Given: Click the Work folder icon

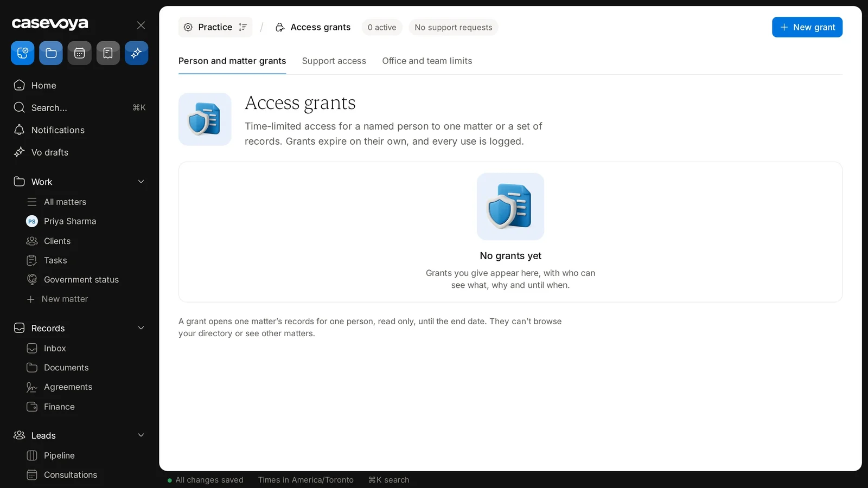Looking at the screenshot, I should click(20, 181).
